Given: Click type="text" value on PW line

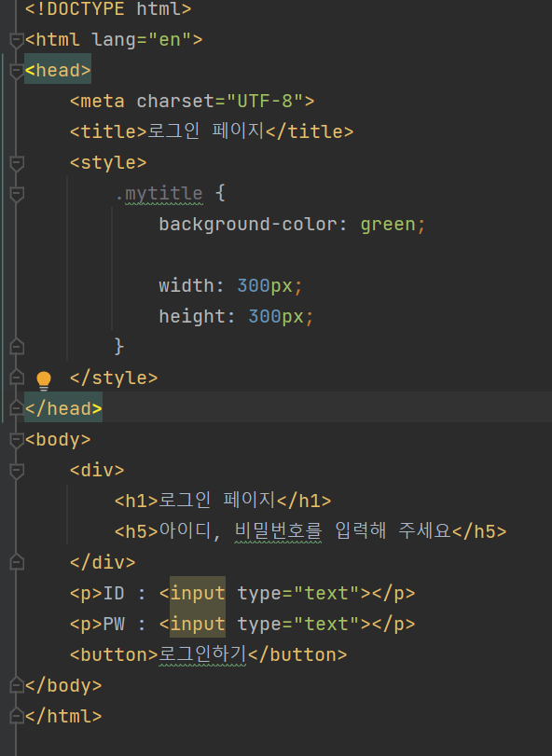Looking at the screenshot, I should coord(326,624).
